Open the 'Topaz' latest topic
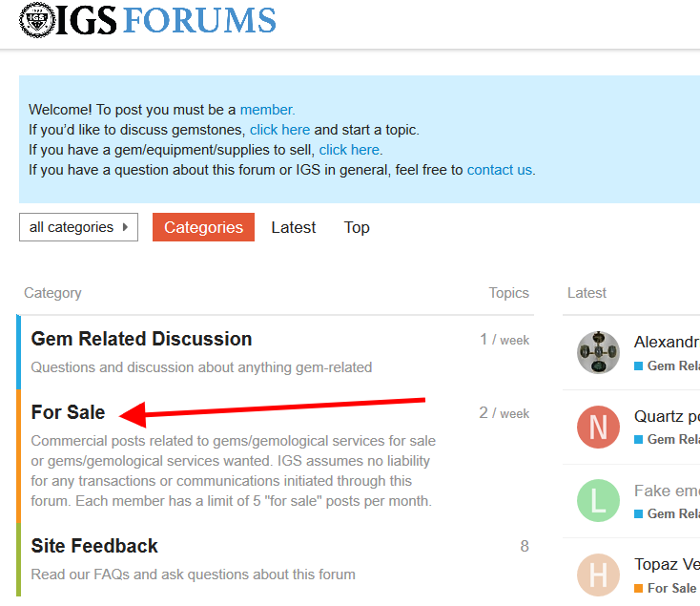700x606 pixels. 667,564
